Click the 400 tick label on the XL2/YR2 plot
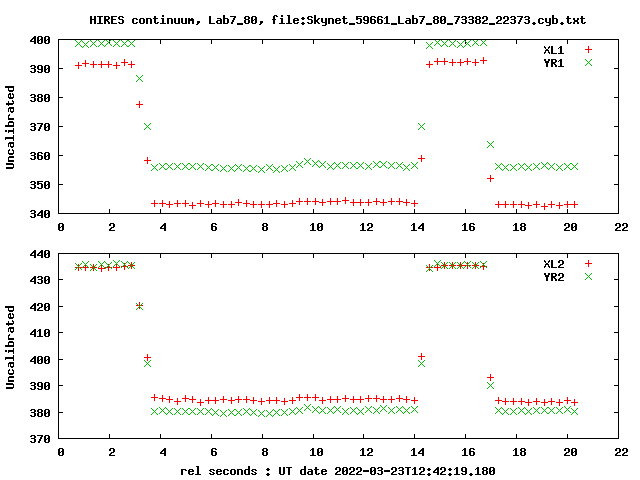 click(x=40, y=360)
